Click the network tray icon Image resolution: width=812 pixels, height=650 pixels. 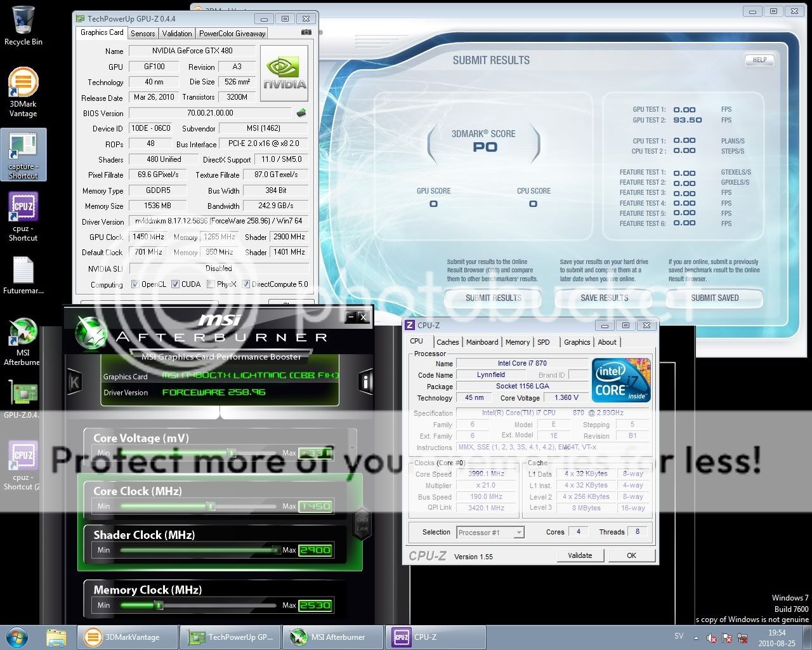point(742,637)
